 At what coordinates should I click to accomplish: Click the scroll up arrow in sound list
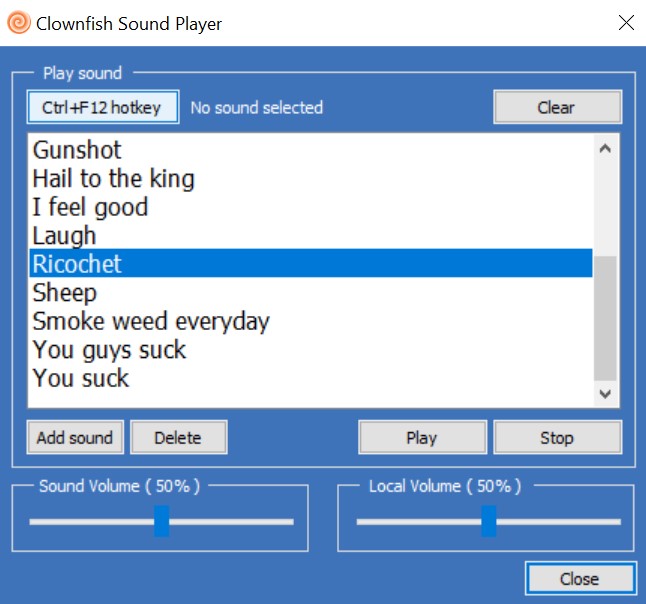[x=605, y=148]
